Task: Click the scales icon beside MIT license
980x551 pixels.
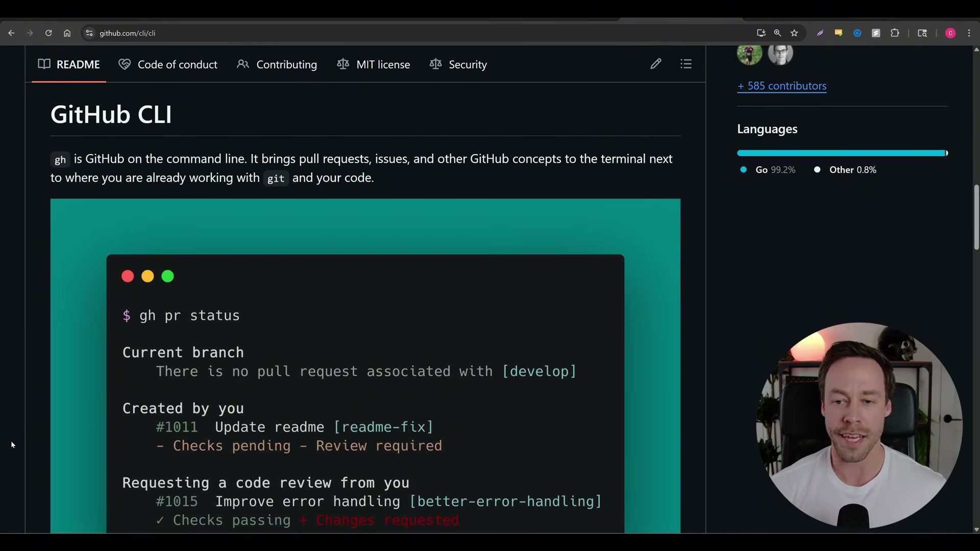Action: (343, 64)
